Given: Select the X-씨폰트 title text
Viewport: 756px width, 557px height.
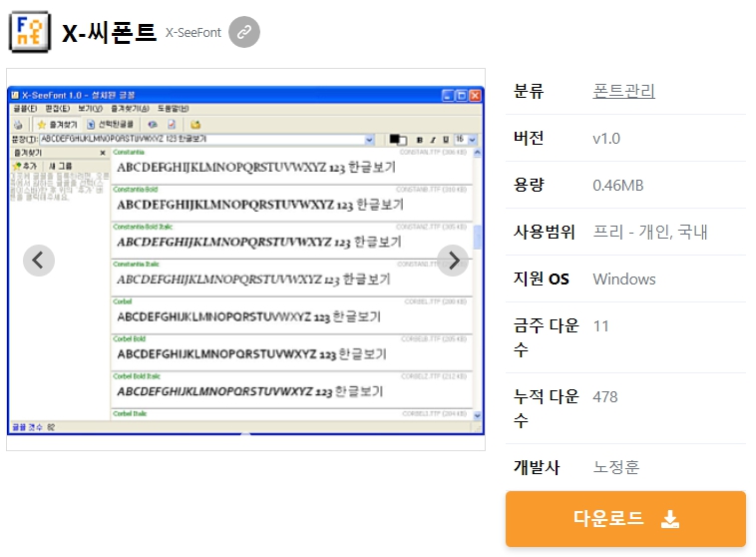Looking at the screenshot, I should click(x=110, y=32).
